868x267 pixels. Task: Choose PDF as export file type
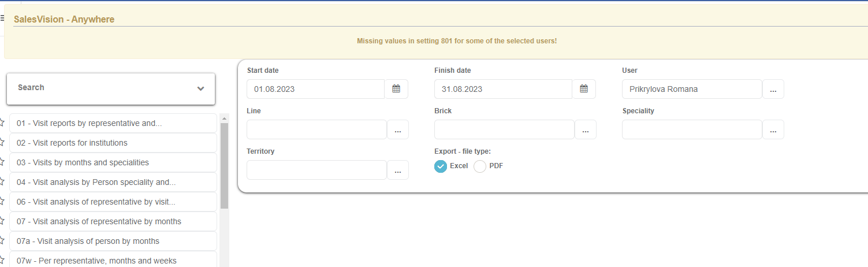pos(480,166)
